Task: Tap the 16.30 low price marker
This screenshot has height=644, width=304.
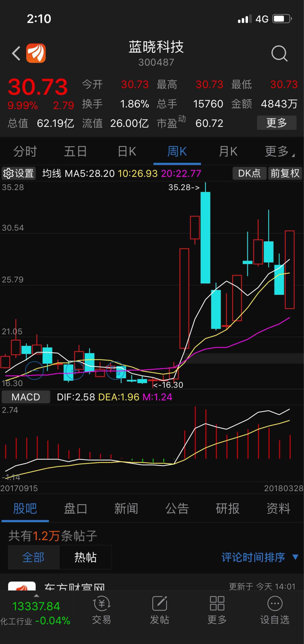Action: (x=168, y=385)
